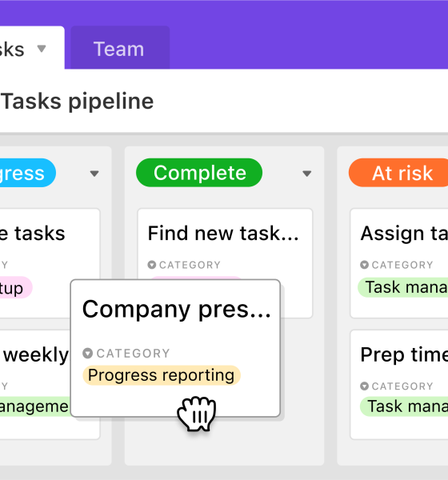448x480 pixels.
Task: Open the Prep time... card
Action: pyautogui.click(x=399, y=385)
